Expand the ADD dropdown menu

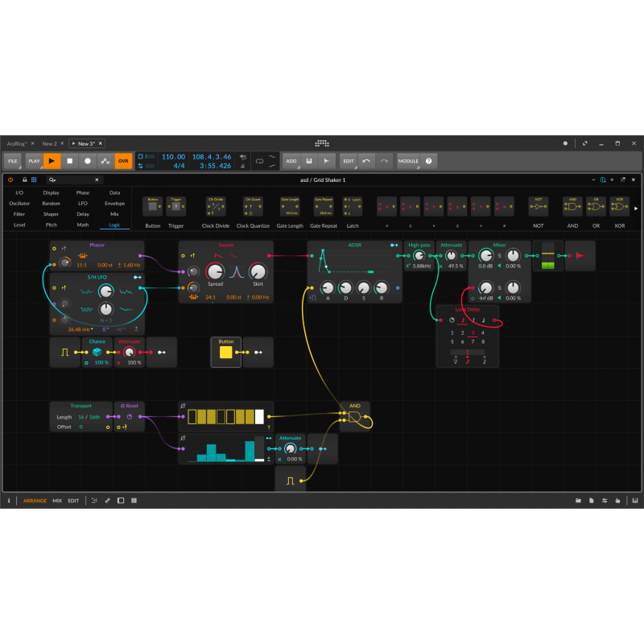tap(291, 161)
